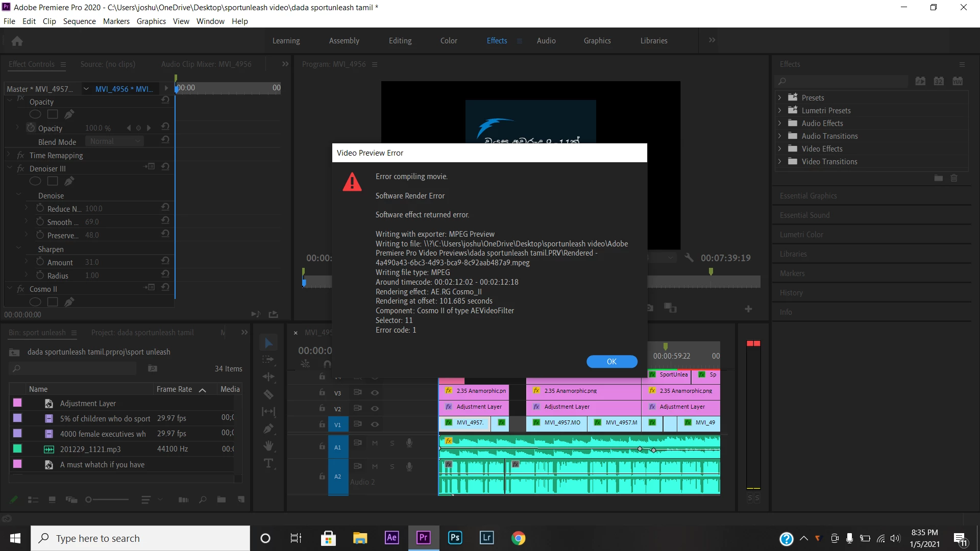Viewport: 980px width, 551px height.
Task: Toggle V2 track output eye
Action: [375, 409]
